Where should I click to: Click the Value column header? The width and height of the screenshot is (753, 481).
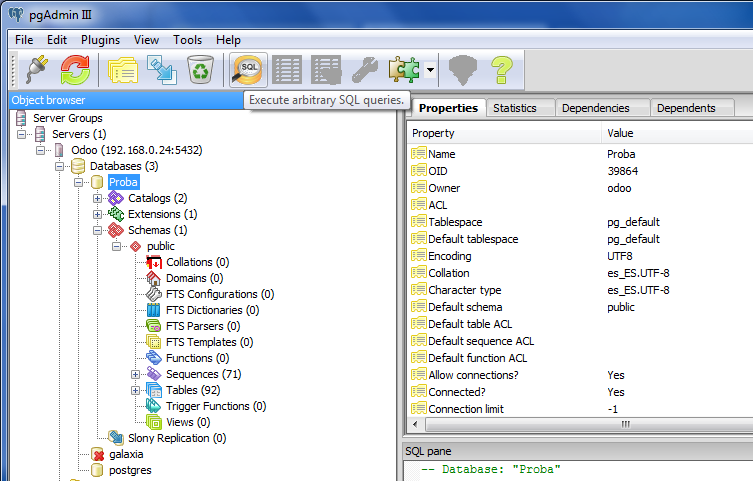677,133
